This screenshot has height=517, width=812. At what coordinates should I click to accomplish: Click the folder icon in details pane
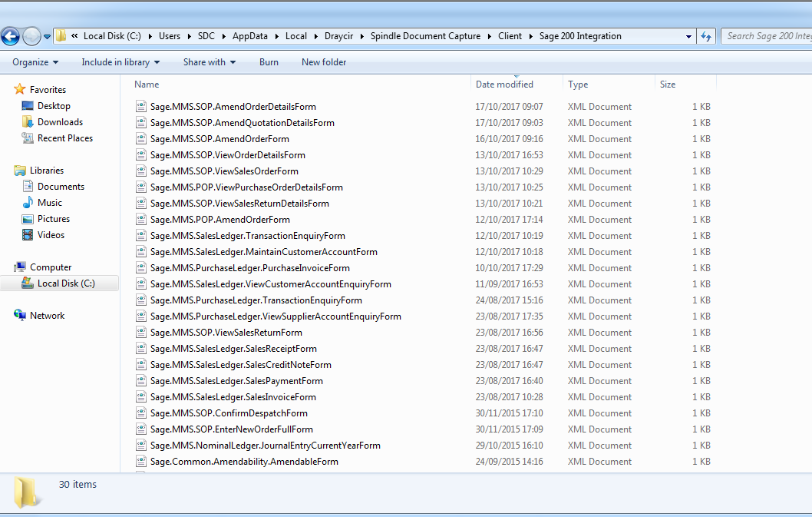coord(26,492)
